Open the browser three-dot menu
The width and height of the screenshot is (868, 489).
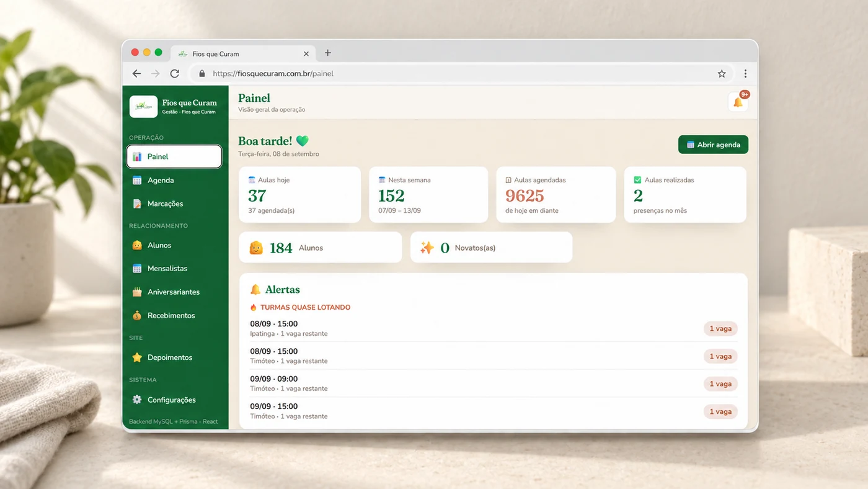click(x=745, y=73)
